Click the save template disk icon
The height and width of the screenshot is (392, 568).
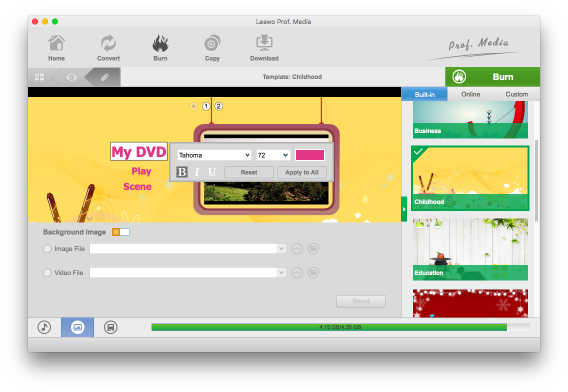click(x=110, y=327)
